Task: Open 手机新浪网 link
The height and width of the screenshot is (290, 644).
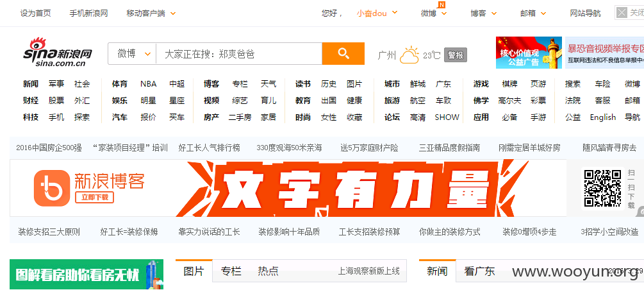Action: [88, 13]
